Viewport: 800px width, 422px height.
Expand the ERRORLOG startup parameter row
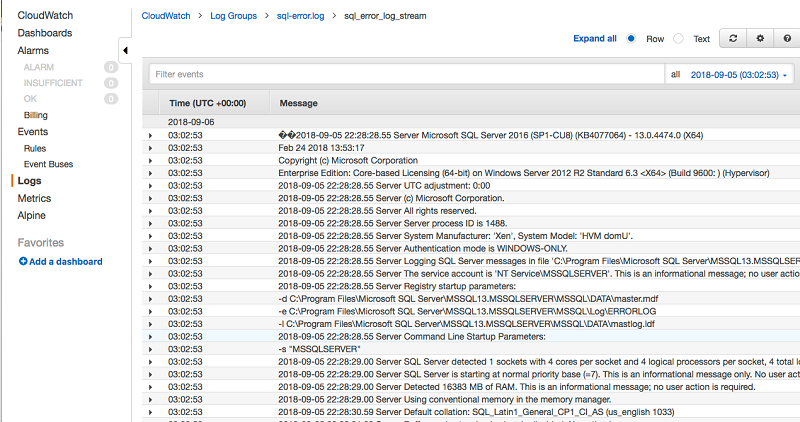click(x=150, y=311)
